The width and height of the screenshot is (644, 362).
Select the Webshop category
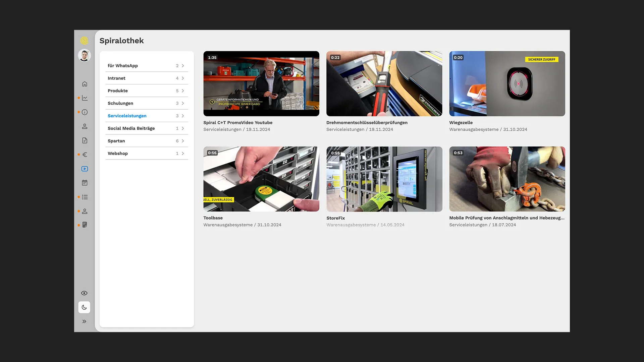(147, 154)
